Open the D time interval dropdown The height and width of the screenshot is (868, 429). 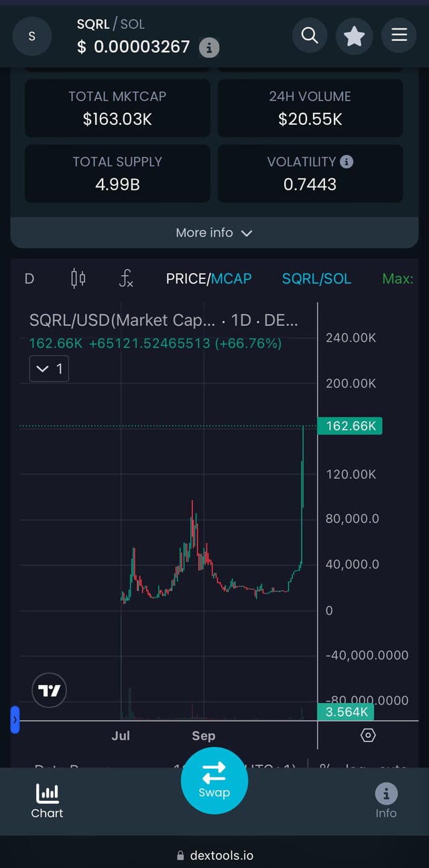point(29,278)
